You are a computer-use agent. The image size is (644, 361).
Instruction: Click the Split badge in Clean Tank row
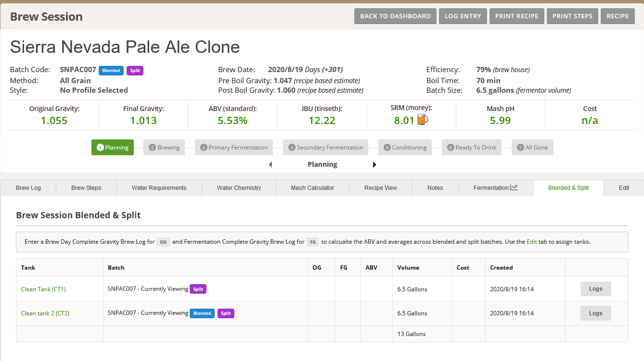198,289
